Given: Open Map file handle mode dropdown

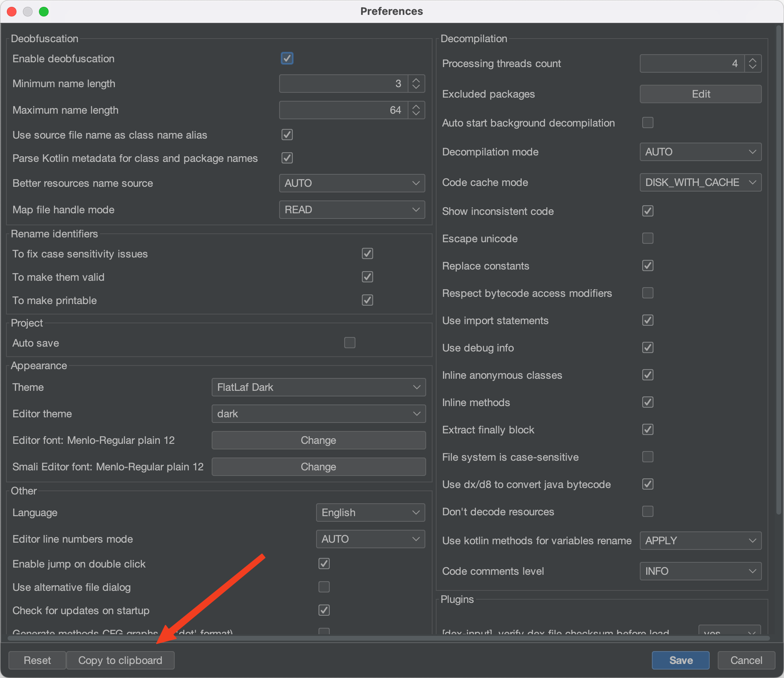Looking at the screenshot, I should 351,210.
